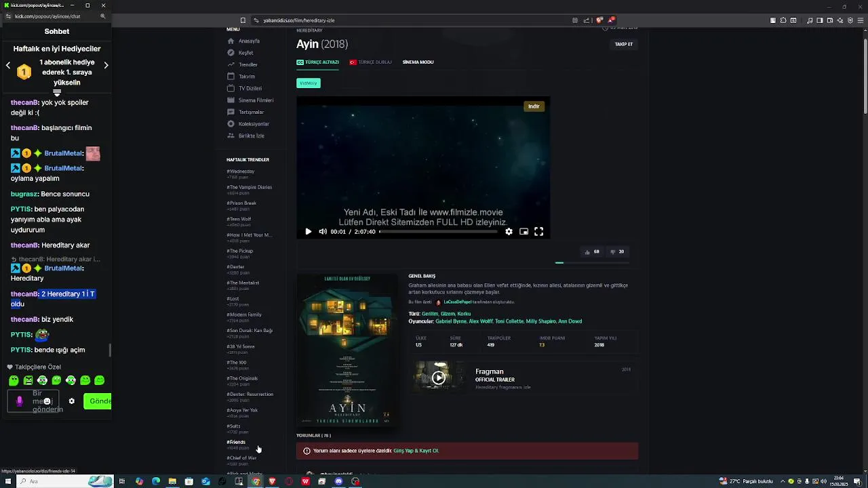The height and width of the screenshot is (488, 868).
Task: Zoom the kick.com popout chat page
Action: [102, 16]
